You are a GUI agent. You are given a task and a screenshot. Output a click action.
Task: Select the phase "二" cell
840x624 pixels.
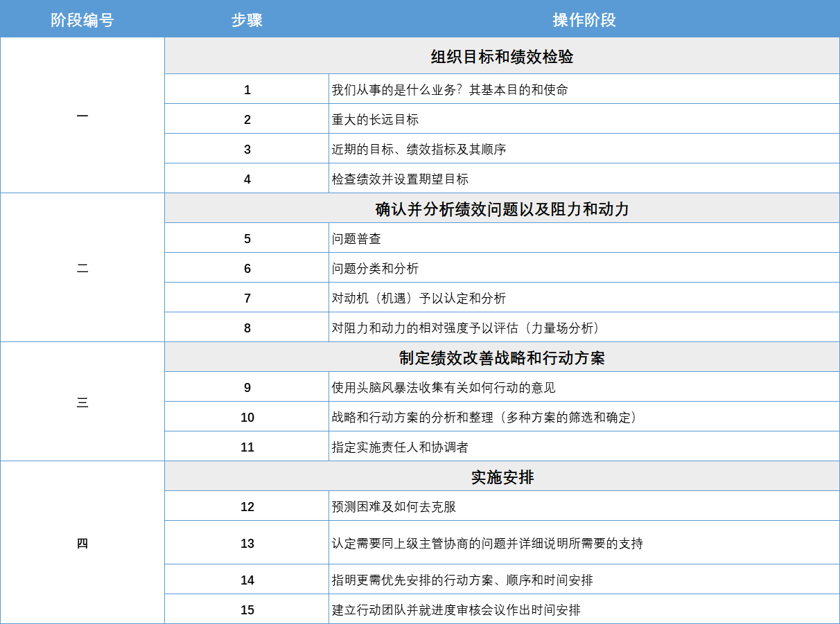coord(82,268)
